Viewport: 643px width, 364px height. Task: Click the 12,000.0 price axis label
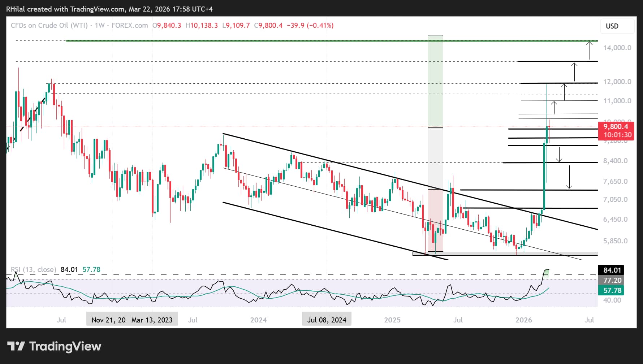[617, 82]
